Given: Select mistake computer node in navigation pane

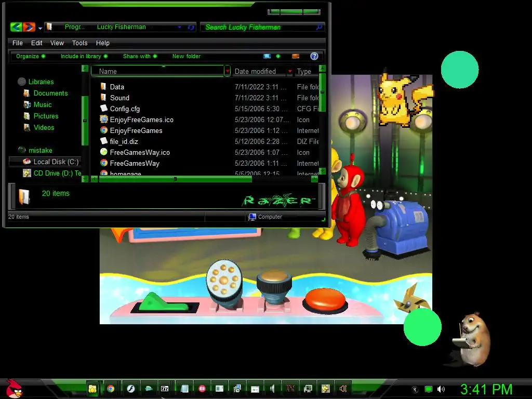Looking at the screenshot, I should (40, 150).
